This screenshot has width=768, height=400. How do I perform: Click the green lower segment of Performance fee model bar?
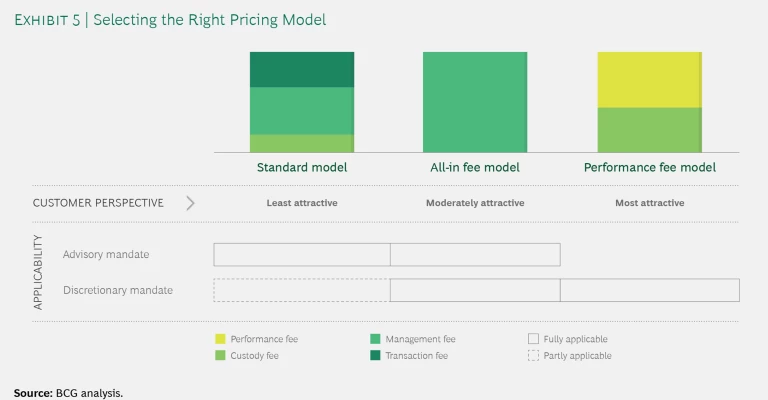point(649,130)
